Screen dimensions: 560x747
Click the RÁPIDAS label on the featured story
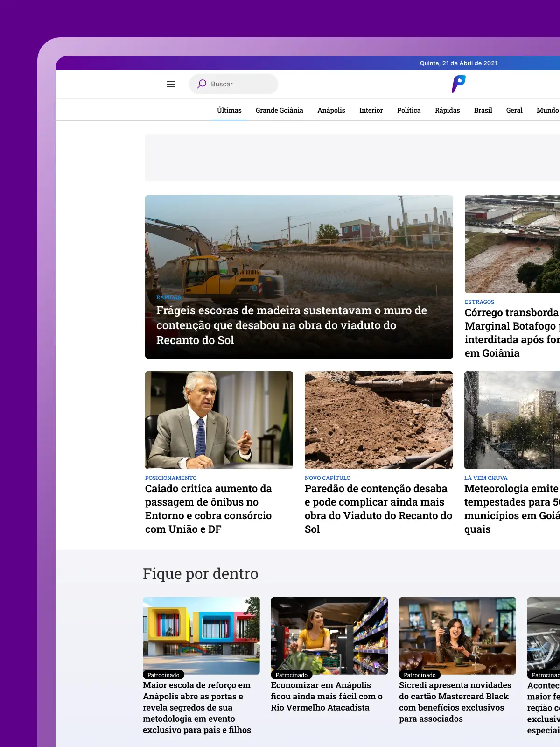[168, 297]
